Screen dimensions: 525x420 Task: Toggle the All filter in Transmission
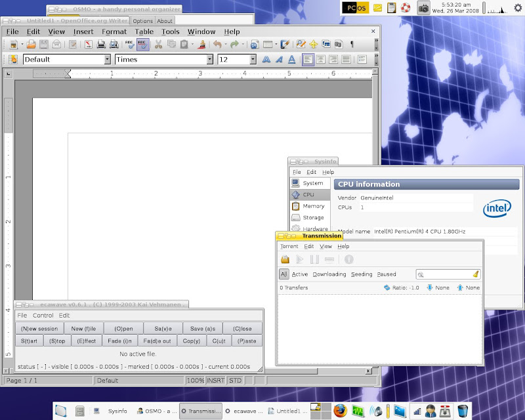[x=283, y=274]
